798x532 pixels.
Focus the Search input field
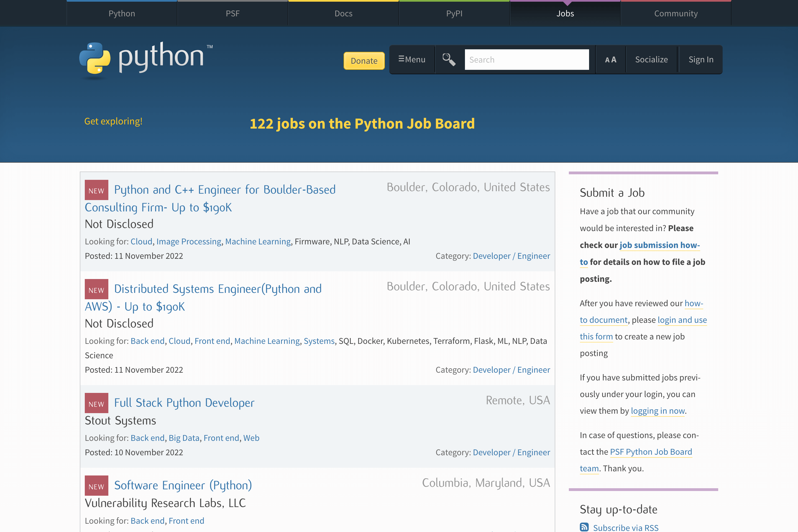[x=526, y=59]
